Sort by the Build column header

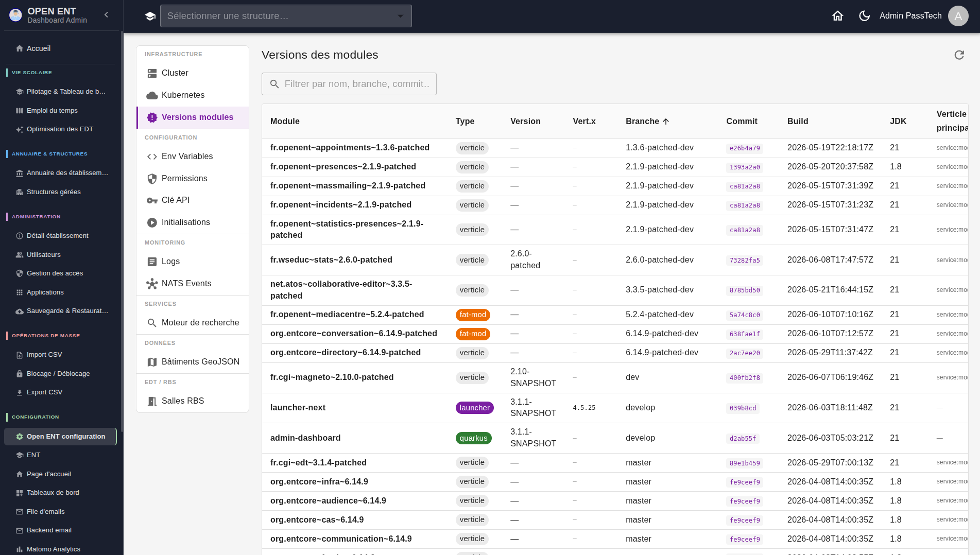pos(798,122)
